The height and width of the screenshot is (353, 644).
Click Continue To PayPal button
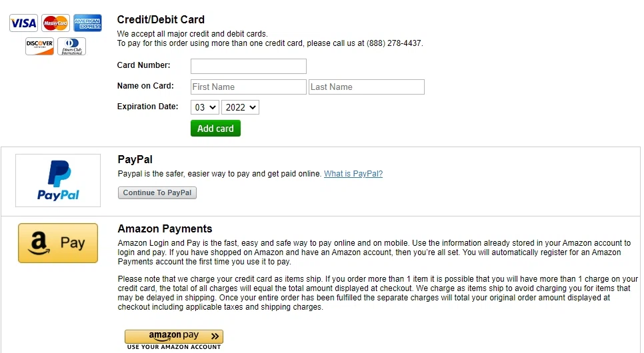point(157,193)
